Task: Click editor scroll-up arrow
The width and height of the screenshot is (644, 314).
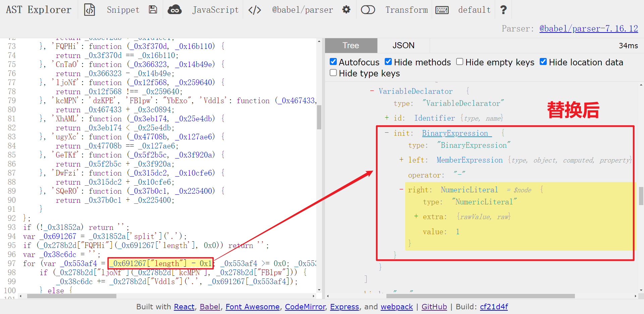Action: (x=319, y=41)
